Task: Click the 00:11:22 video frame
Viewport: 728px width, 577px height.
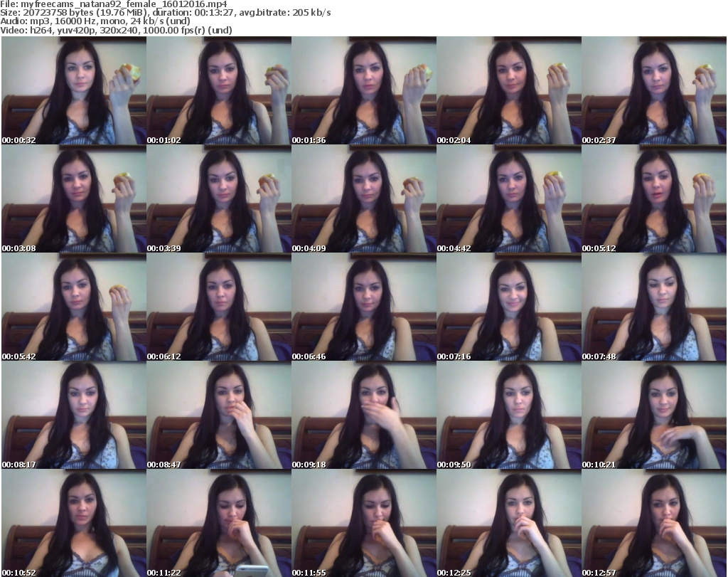Action: click(219, 523)
